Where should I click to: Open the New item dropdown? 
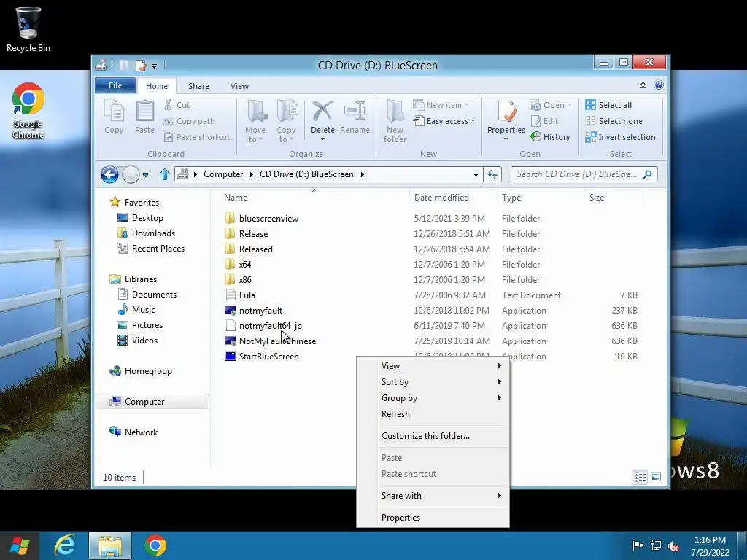pyautogui.click(x=441, y=105)
